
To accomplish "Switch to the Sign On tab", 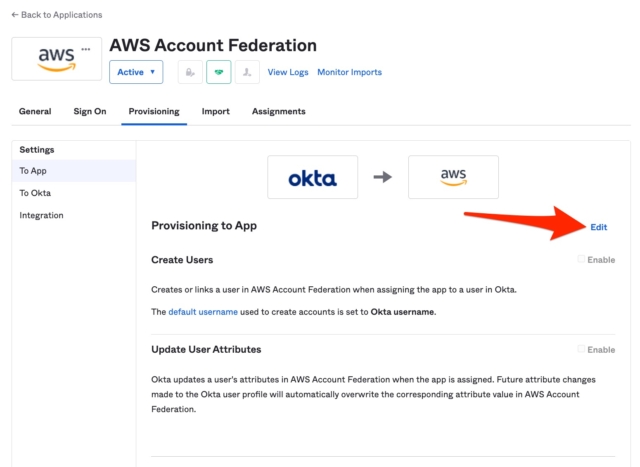I will click(90, 111).
